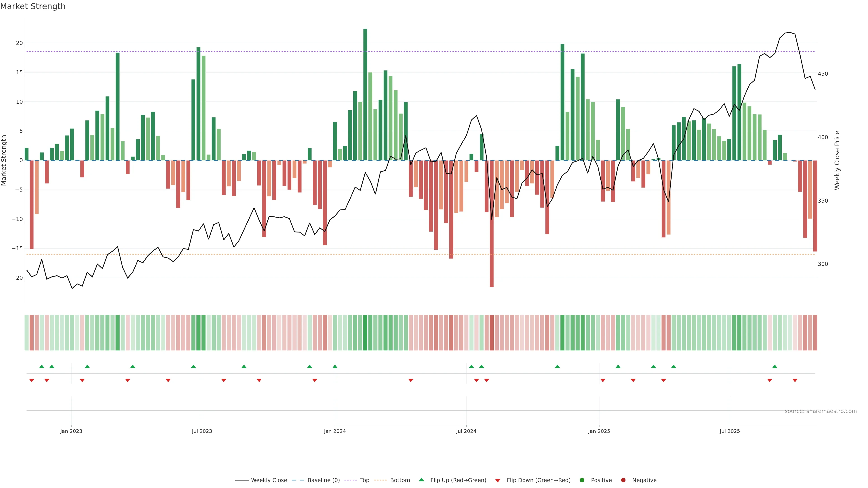Click the black Weekly Close line legend icon

tap(242, 480)
